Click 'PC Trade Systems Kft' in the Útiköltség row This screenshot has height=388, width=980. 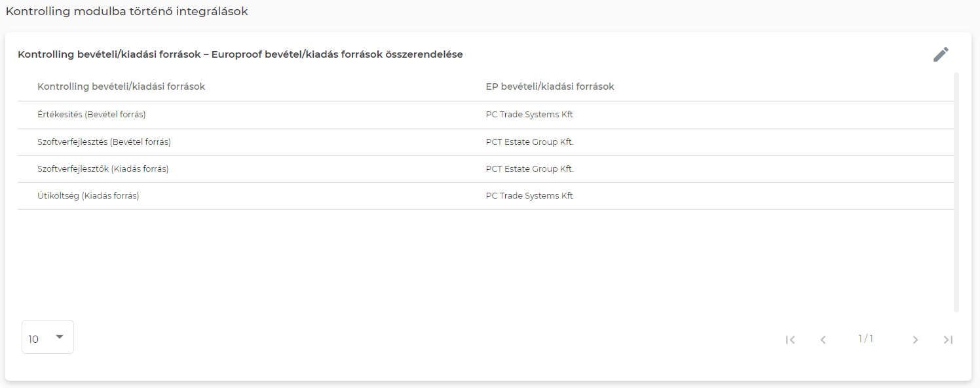(529, 196)
